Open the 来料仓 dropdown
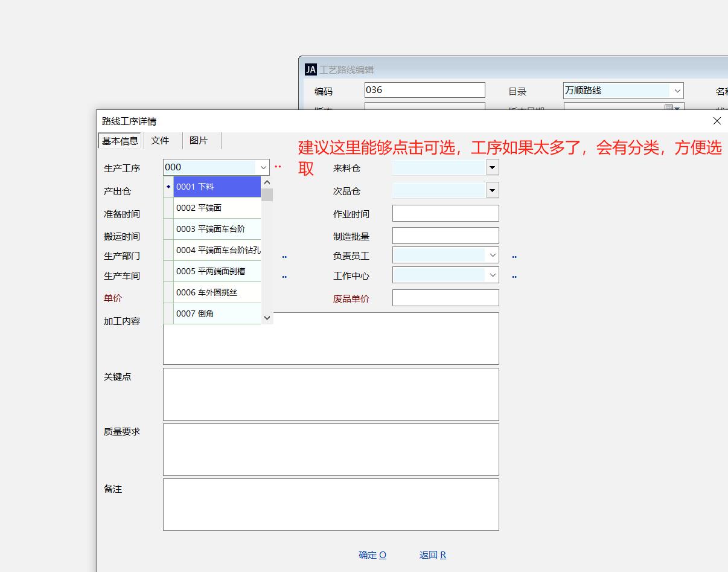 [x=493, y=167]
